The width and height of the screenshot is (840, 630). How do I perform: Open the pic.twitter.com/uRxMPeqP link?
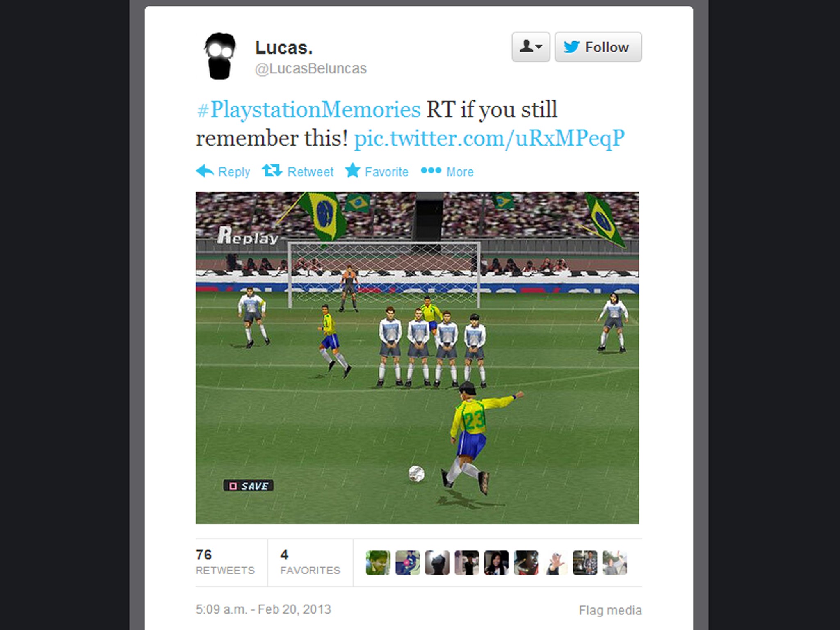click(489, 139)
